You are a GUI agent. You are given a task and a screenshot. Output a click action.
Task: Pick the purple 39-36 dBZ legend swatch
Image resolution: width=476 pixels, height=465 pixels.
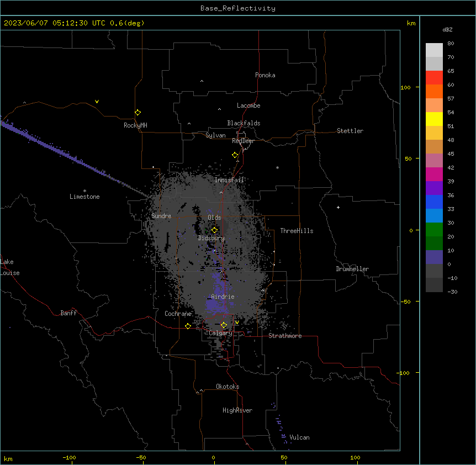point(434,188)
